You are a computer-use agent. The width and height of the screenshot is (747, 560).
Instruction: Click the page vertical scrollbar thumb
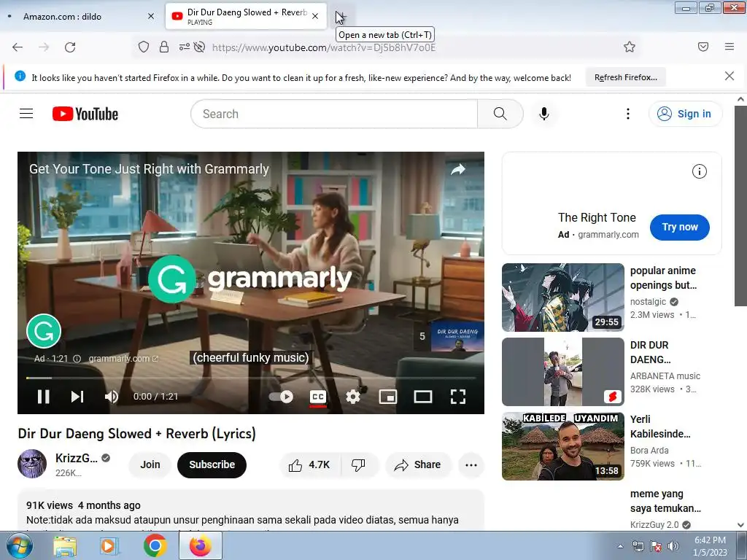point(740,206)
